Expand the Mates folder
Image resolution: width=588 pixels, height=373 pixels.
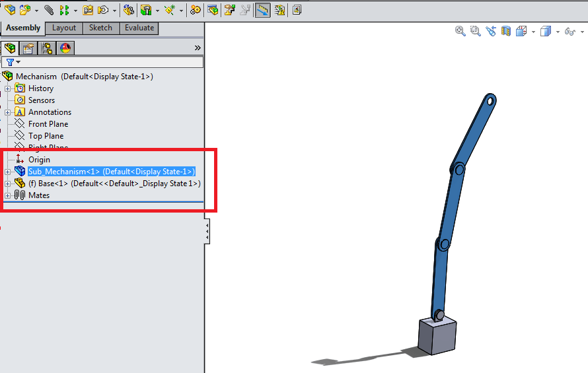click(x=8, y=195)
